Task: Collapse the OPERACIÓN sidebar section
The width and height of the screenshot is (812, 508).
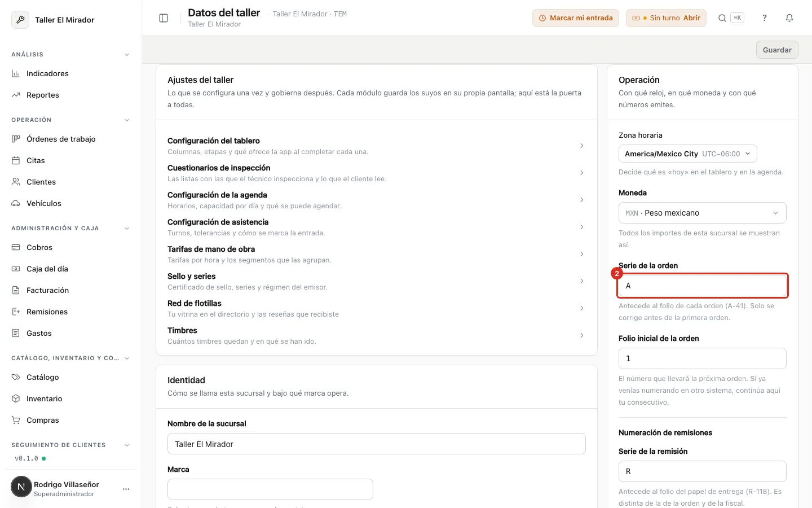Action: (x=127, y=120)
